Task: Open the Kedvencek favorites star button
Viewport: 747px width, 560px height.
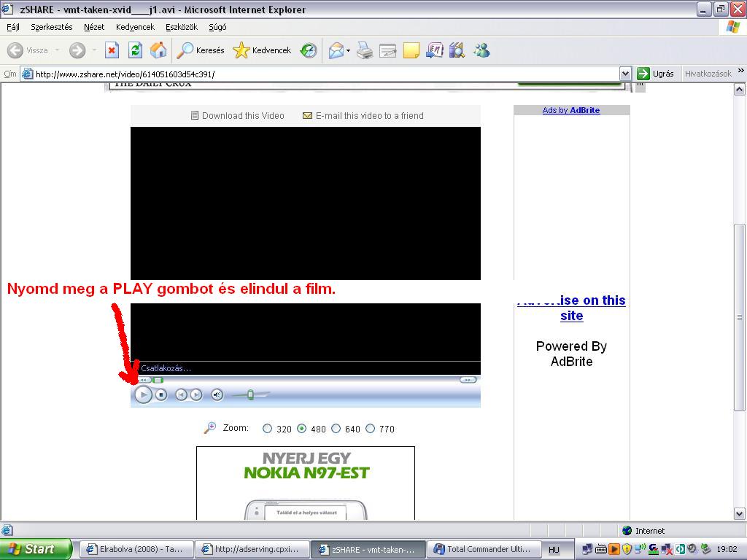Action: tap(262, 50)
